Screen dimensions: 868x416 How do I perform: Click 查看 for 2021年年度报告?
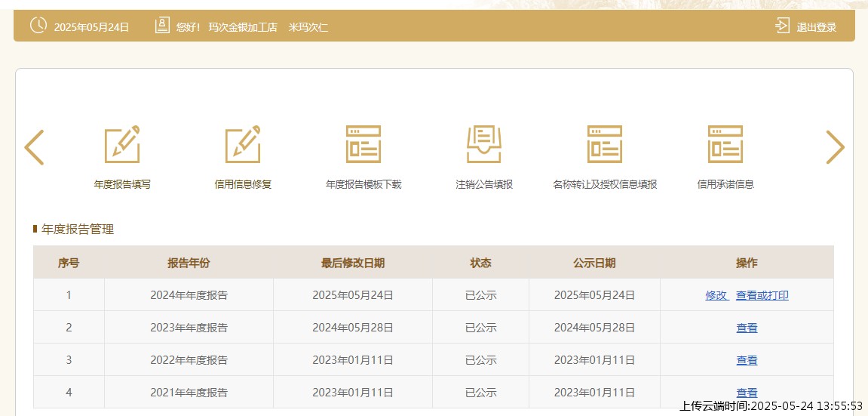click(747, 393)
